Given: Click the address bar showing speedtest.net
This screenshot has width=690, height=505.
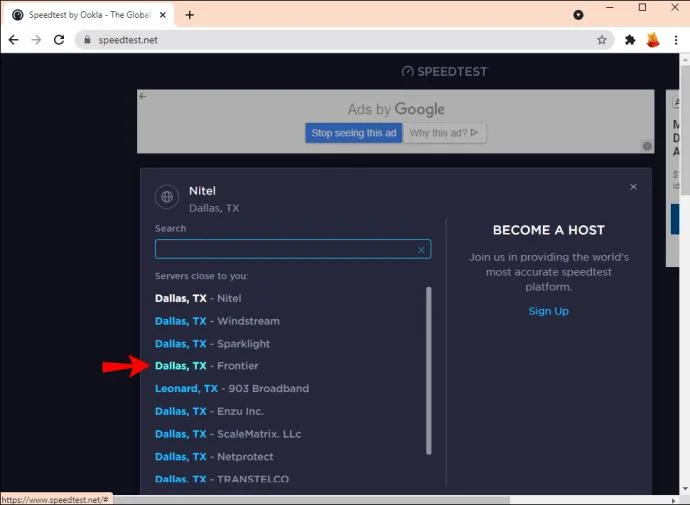Looking at the screenshot, I should tap(343, 40).
